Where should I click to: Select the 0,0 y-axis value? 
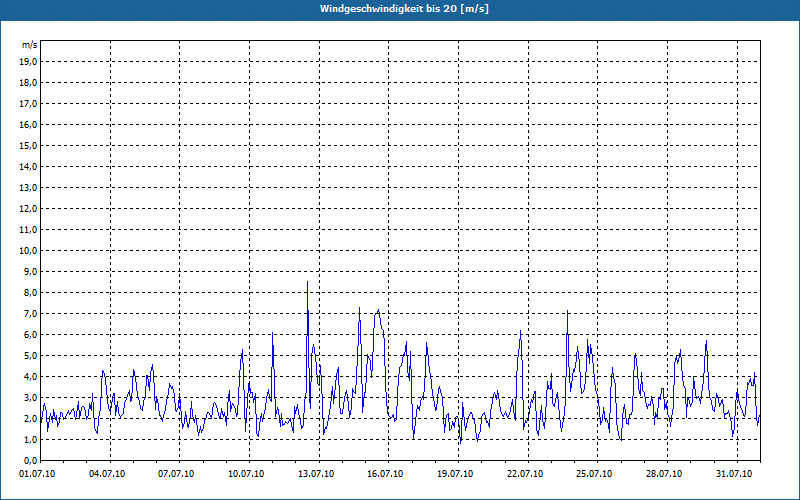point(30,460)
